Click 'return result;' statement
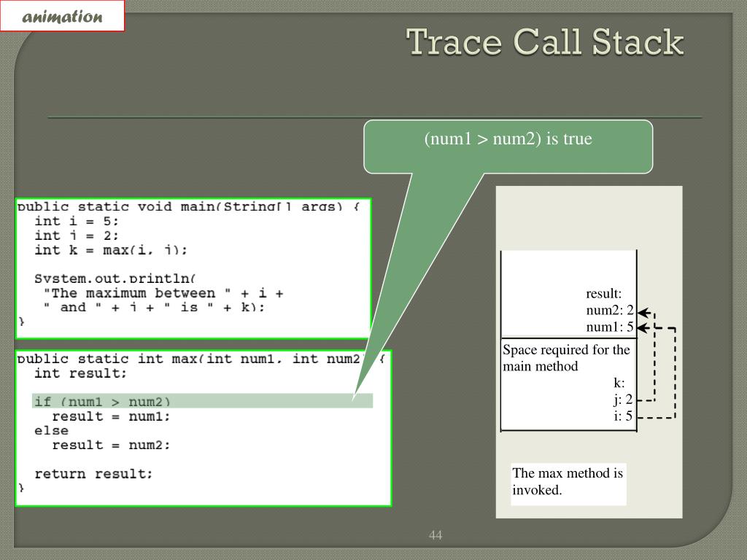Image resolution: width=747 pixels, height=560 pixels. point(93,474)
